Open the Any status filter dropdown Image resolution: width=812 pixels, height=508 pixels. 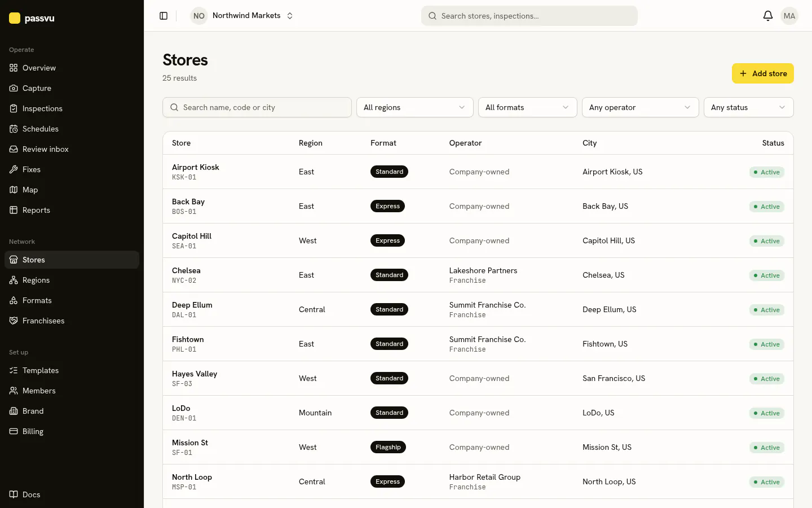pyautogui.click(x=749, y=107)
